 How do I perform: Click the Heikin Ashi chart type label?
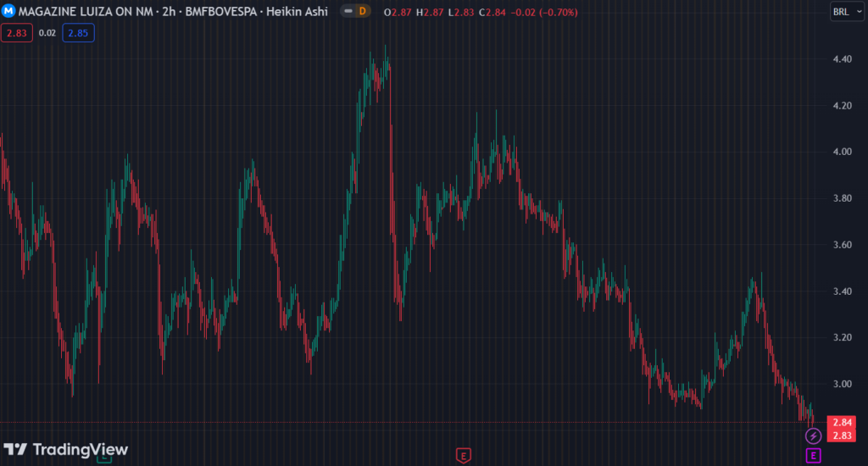297,12
